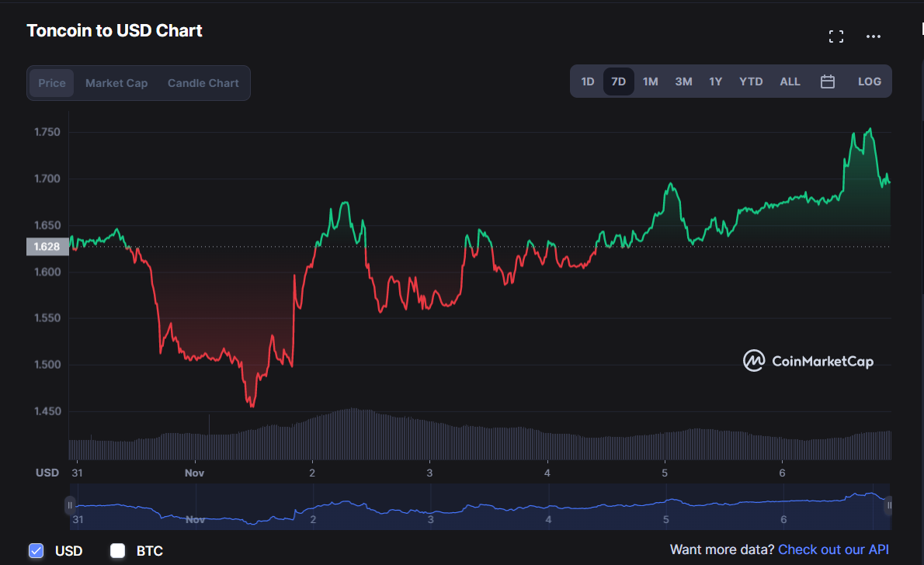924x565 pixels.
Task: Select the ALL time range
Action: pyautogui.click(x=790, y=81)
